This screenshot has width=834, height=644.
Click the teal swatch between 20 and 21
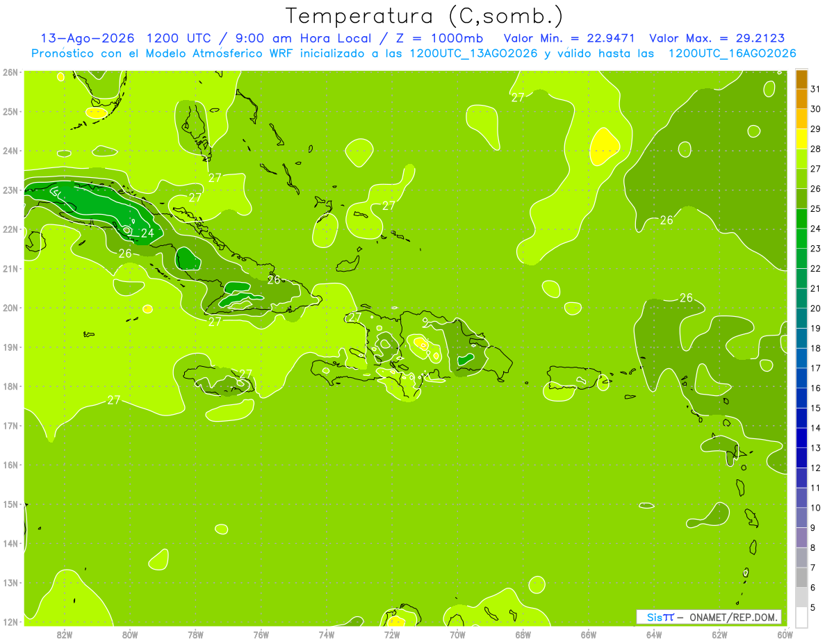click(x=801, y=298)
